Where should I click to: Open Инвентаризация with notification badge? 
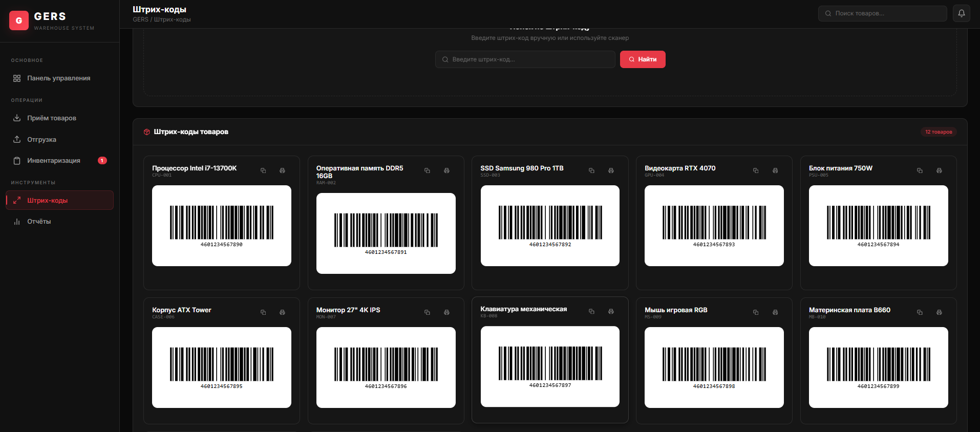tap(54, 161)
